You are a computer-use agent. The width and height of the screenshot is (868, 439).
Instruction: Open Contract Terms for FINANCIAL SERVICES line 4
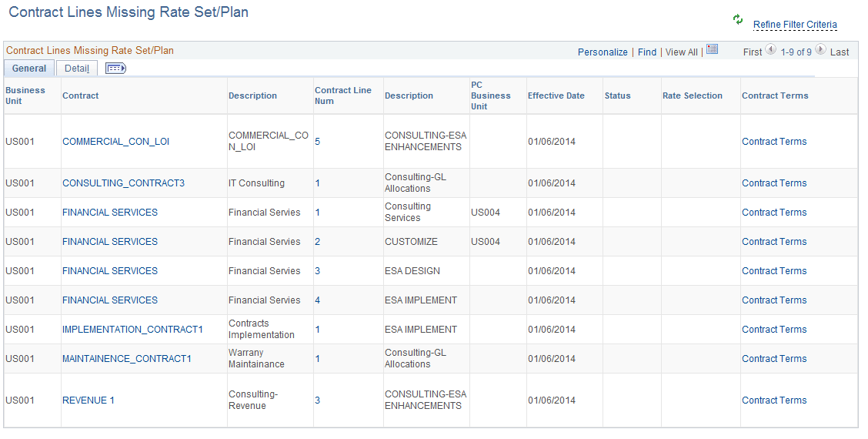click(x=774, y=300)
